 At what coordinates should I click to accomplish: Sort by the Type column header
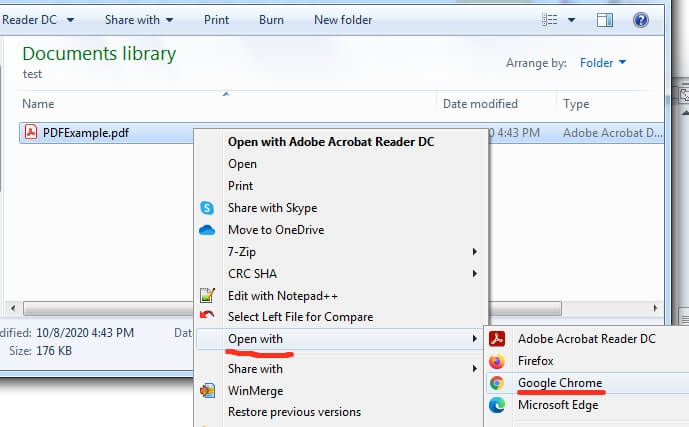click(576, 104)
